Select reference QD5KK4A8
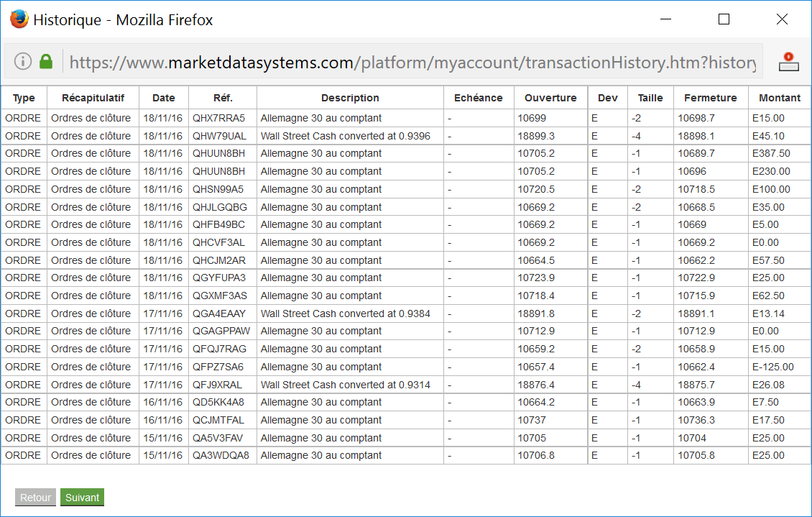Image resolution: width=812 pixels, height=517 pixels. click(218, 402)
